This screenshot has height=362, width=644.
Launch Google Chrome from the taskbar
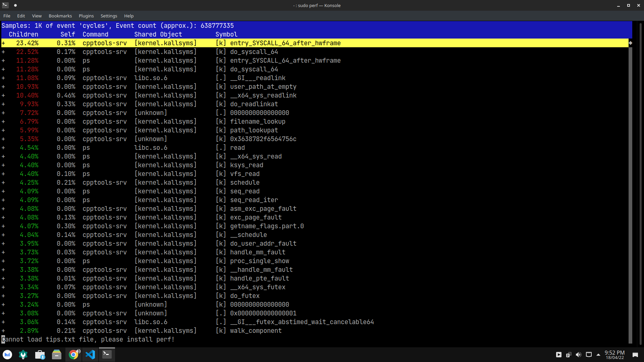click(73, 354)
